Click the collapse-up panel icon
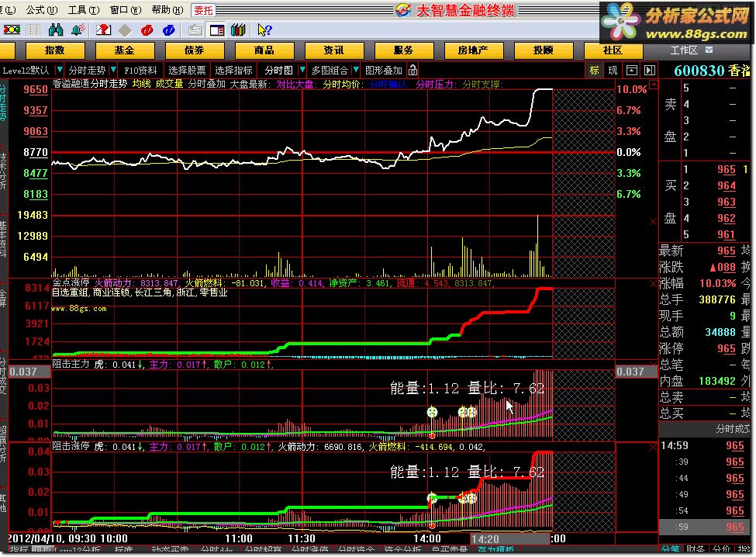The width and height of the screenshot is (756, 557). coord(632,71)
